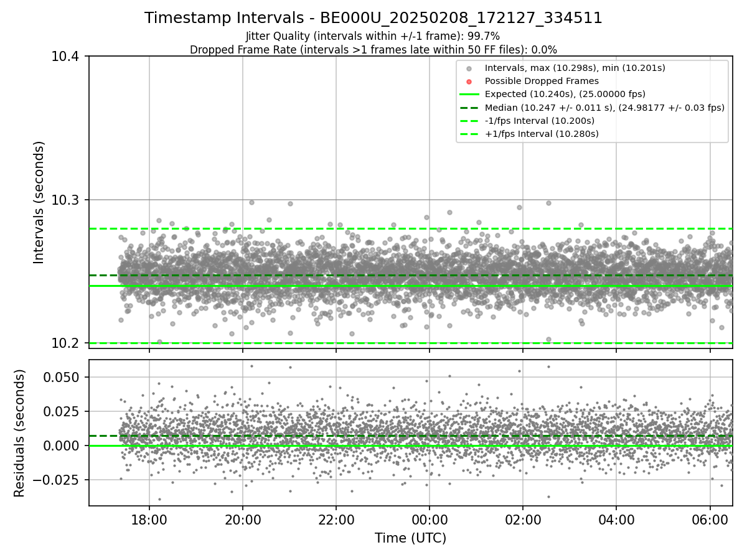Viewport: 747px width, 560px height.
Task: Click legend entry 'Expected (10.240s), (25.00000 fps)'
Action: point(565,94)
